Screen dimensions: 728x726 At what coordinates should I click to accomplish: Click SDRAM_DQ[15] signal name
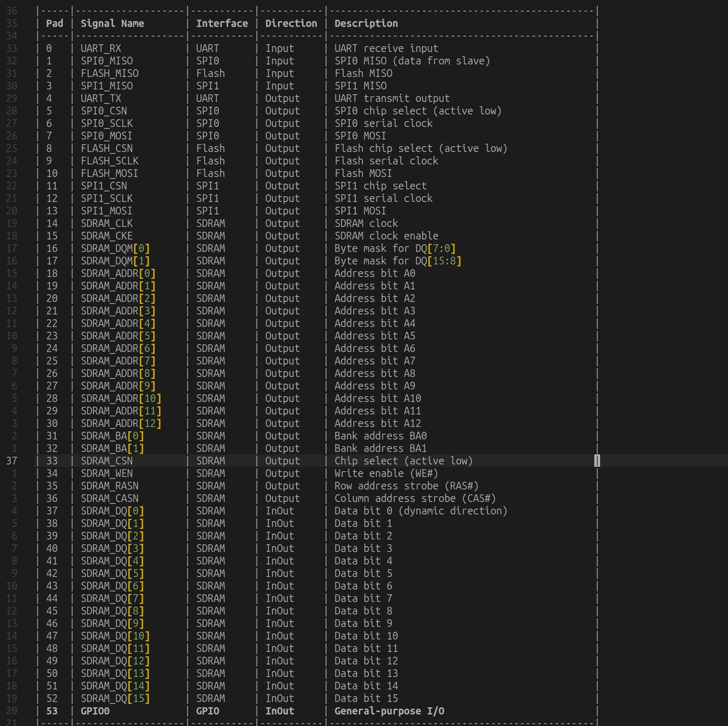click(x=115, y=698)
